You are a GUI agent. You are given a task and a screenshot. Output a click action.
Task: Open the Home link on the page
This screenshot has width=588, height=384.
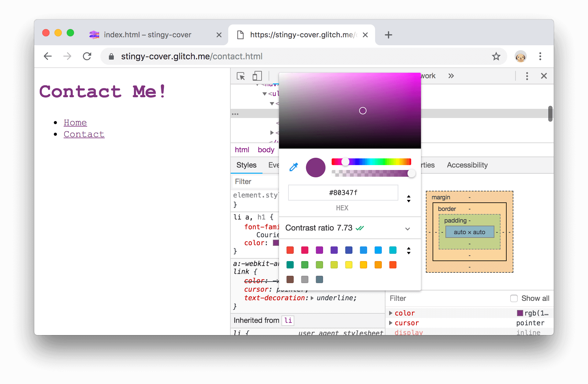75,122
